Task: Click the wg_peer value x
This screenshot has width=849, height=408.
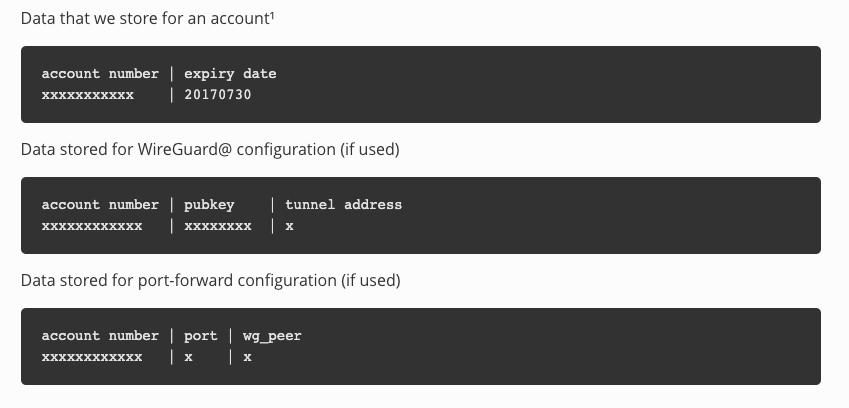Action: click(247, 357)
